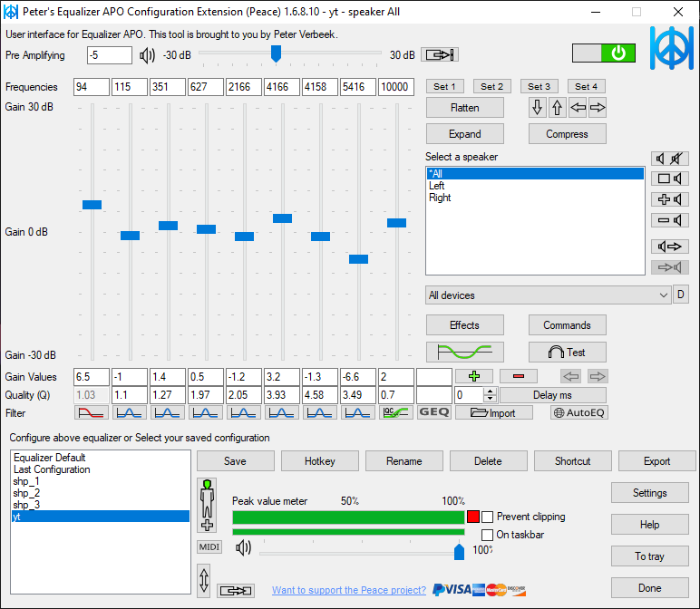Toggle the green equalizer power switch
This screenshot has height=609, width=700.
click(x=604, y=53)
